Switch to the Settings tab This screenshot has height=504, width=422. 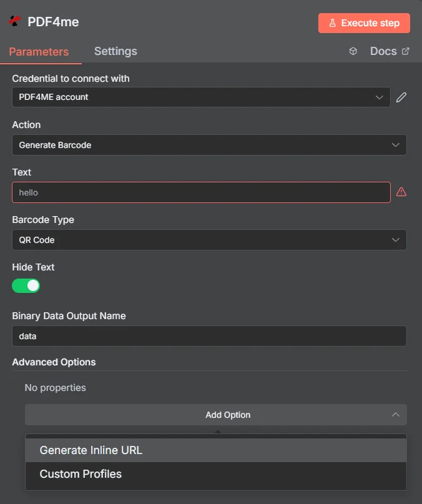[x=115, y=51]
